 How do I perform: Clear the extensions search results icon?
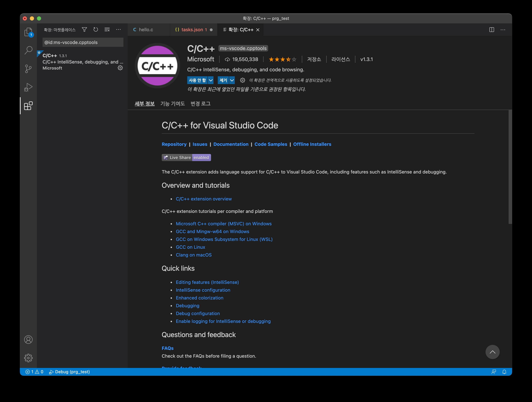[x=107, y=30]
